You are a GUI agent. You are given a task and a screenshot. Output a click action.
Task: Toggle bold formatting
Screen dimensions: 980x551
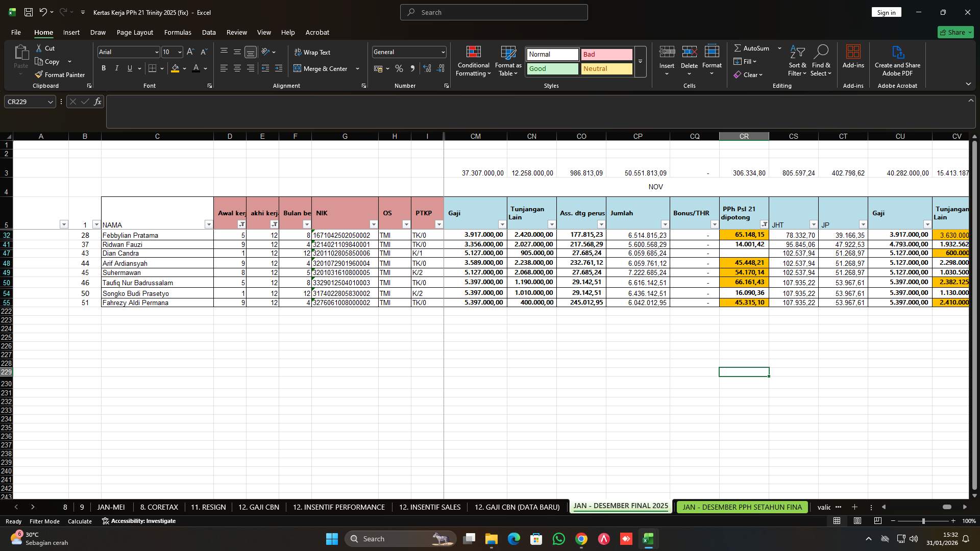tap(103, 68)
